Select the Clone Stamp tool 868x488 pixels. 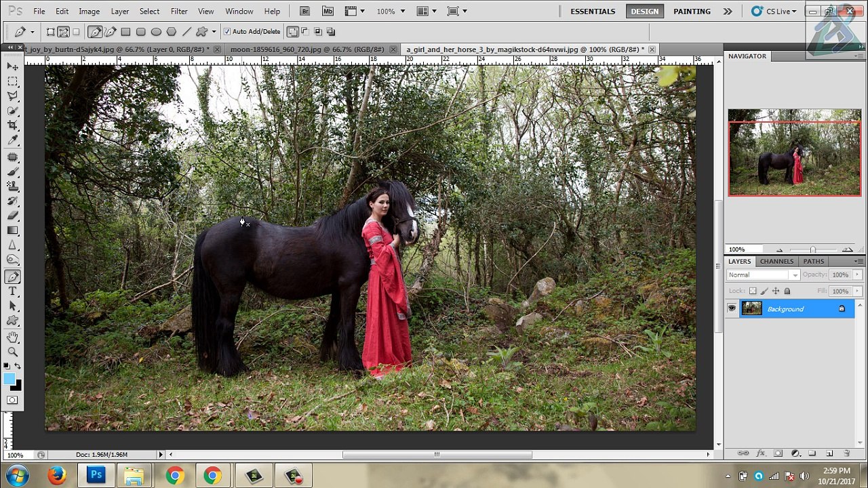coord(12,186)
